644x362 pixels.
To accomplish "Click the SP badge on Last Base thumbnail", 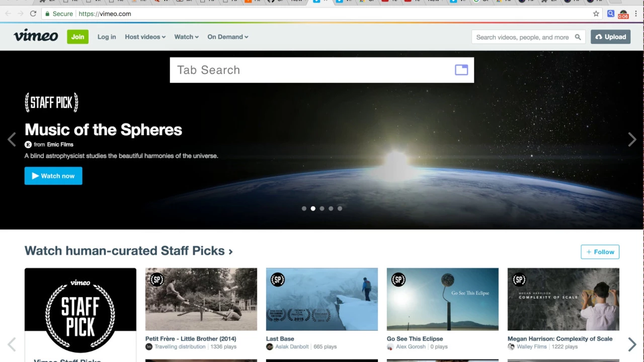I will click(278, 279).
